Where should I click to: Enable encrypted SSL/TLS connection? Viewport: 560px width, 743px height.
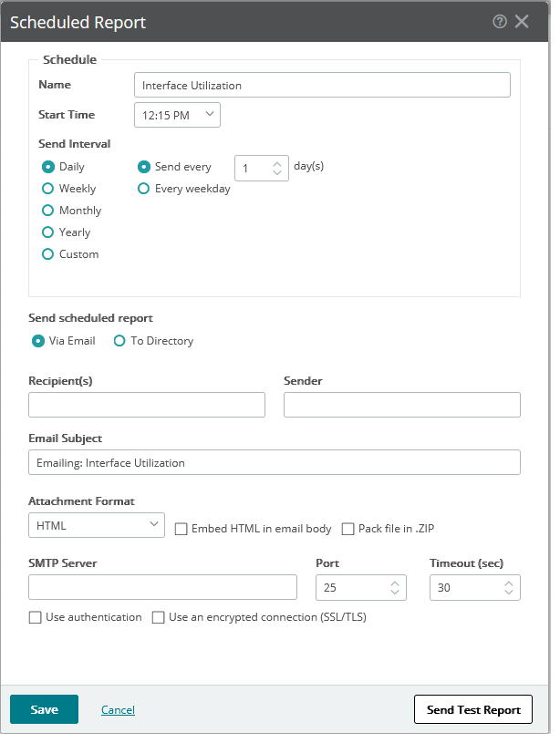coord(158,617)
